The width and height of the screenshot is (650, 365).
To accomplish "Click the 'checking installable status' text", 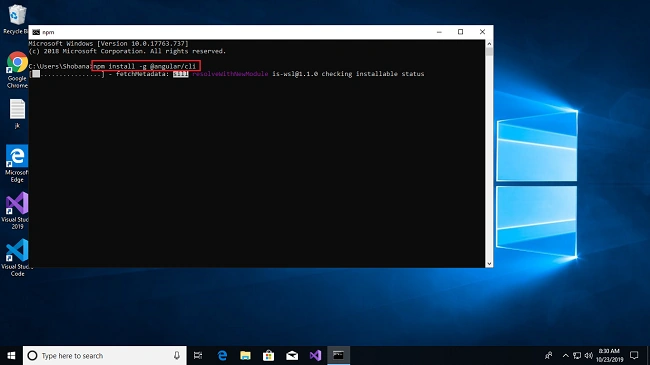I will (x=373, y=74).
